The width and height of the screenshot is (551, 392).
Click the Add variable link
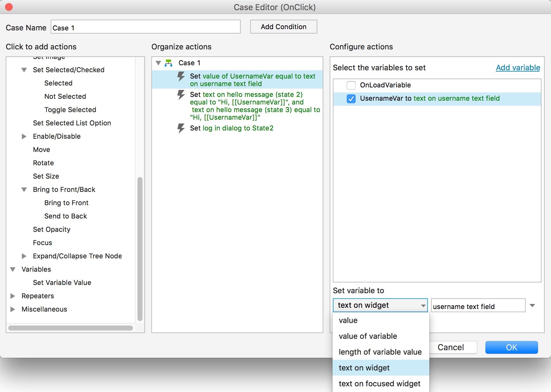pyautogui.click(x=518, y=68)
